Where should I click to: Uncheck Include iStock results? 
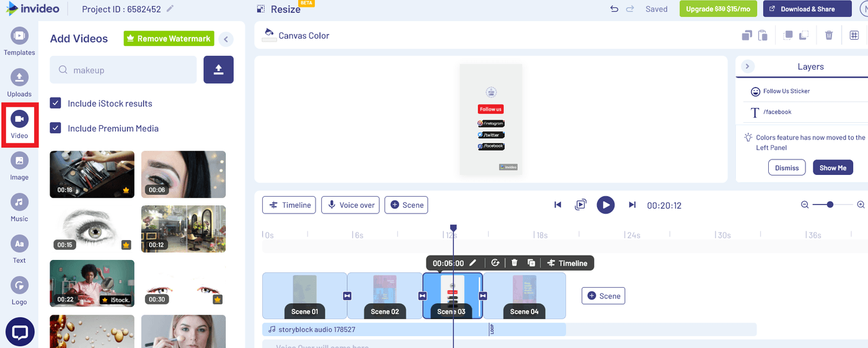tap(55, 103)
